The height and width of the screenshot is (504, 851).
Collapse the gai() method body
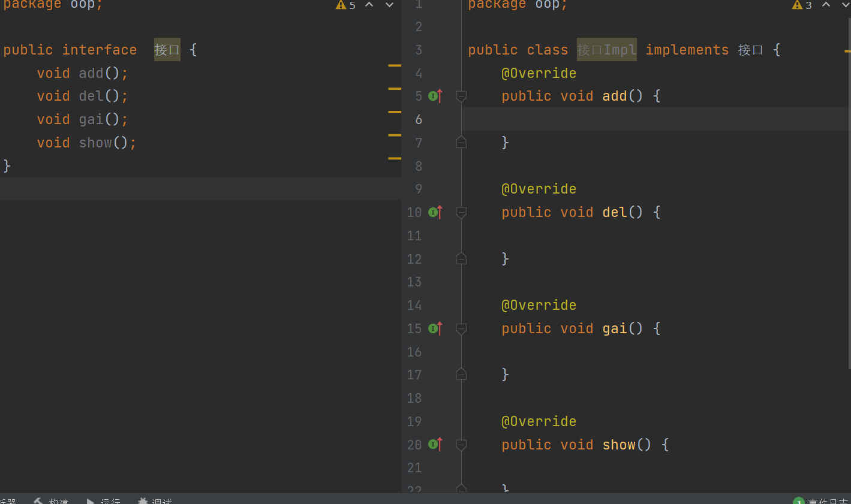[461, 328]
